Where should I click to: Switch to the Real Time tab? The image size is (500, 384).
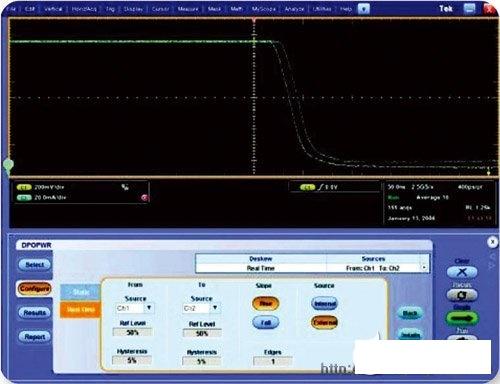pyautogui.click(x=80, y=310)
